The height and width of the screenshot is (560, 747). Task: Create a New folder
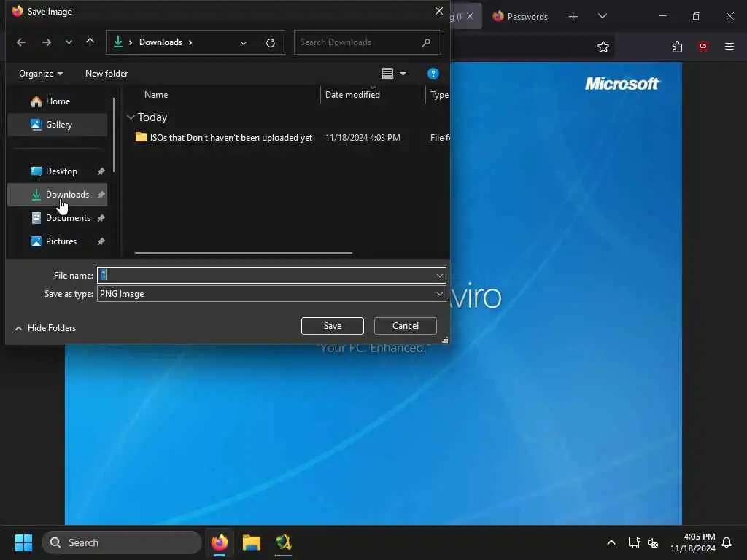tap(107, 74)
